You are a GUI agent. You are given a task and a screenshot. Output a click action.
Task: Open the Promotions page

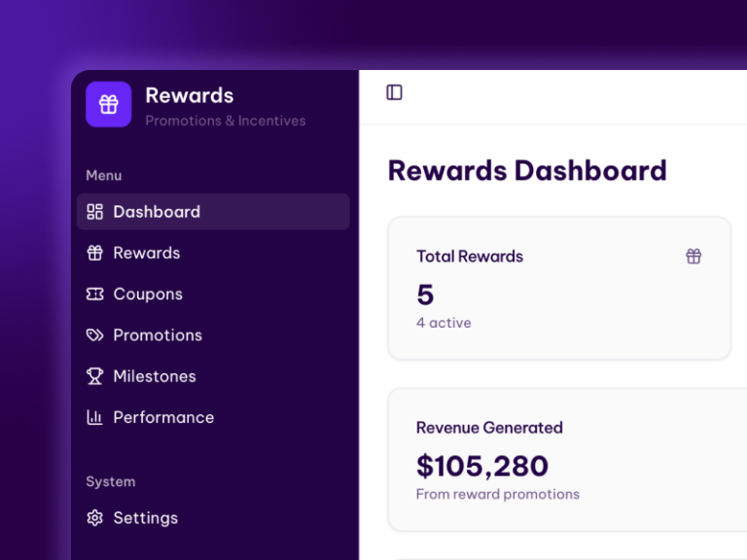click(x=213, y=335)
